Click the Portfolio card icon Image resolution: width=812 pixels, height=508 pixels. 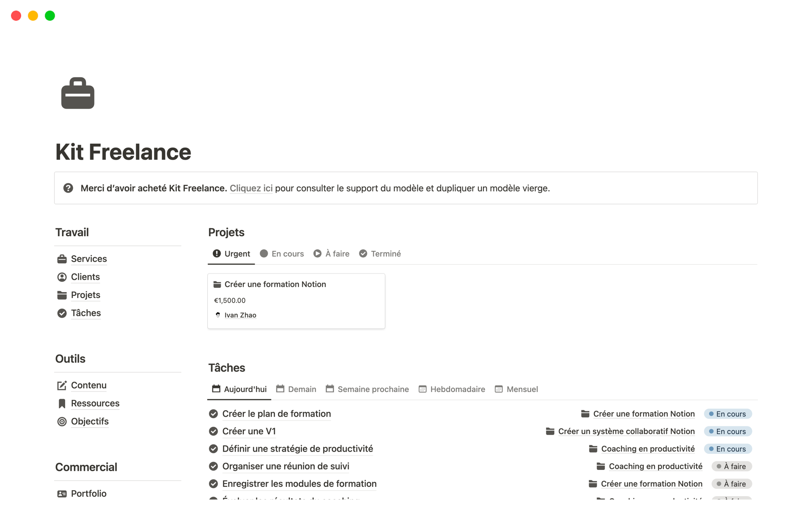[x=62, y=494]
